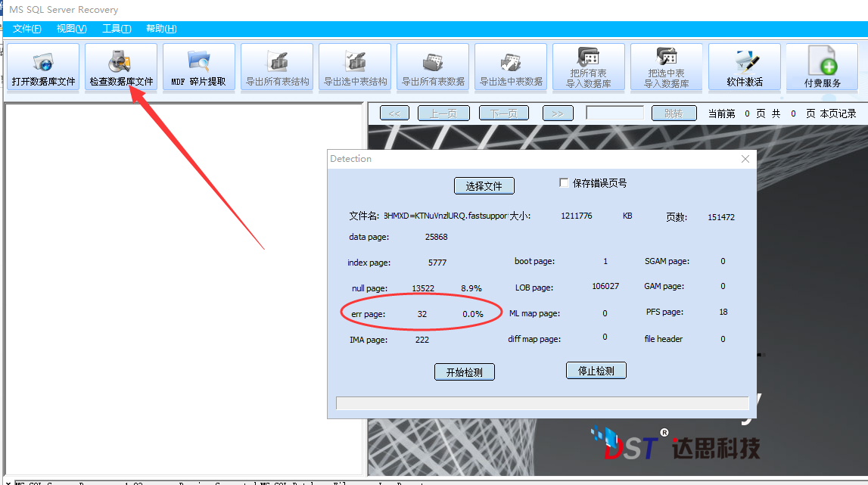Image resolution: width=868 pixels, height=485 pixels.
Task: Click the file size value 1211776
Action: (576, 216)
